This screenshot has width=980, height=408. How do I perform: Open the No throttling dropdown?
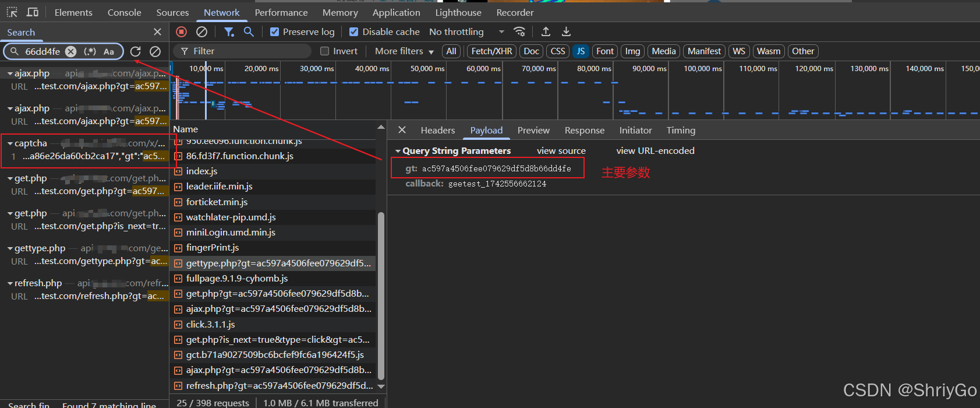[466, 31]
